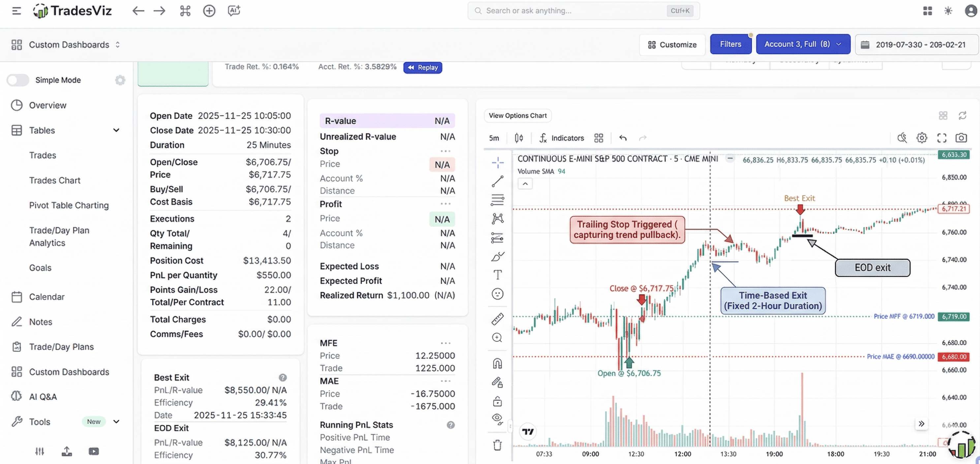Open Trades Chart in sidebar
The image size is (980, 464).
(x=54, y=180)
